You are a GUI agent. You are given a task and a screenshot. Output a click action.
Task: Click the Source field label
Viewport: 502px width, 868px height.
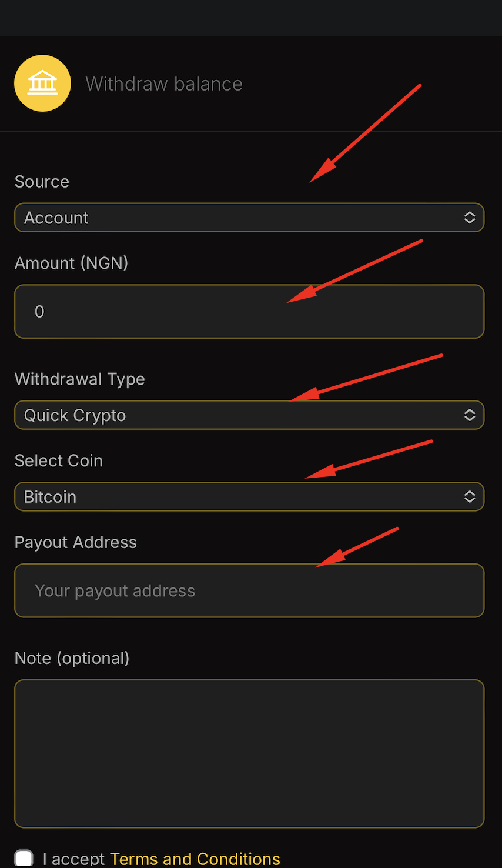(42, 182)
